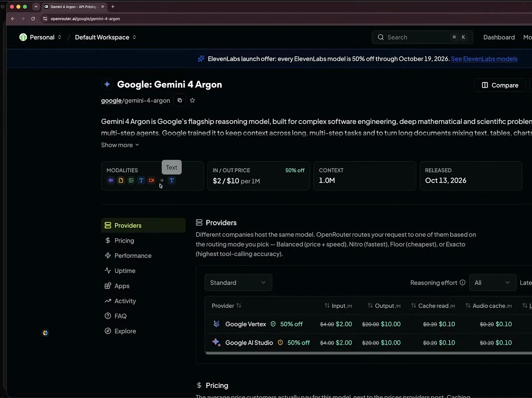This screenshot has width=532, height=398.
Task: Jump to FAQ in the side navigation
Action: pyautogui.click(x=143, y=316)
